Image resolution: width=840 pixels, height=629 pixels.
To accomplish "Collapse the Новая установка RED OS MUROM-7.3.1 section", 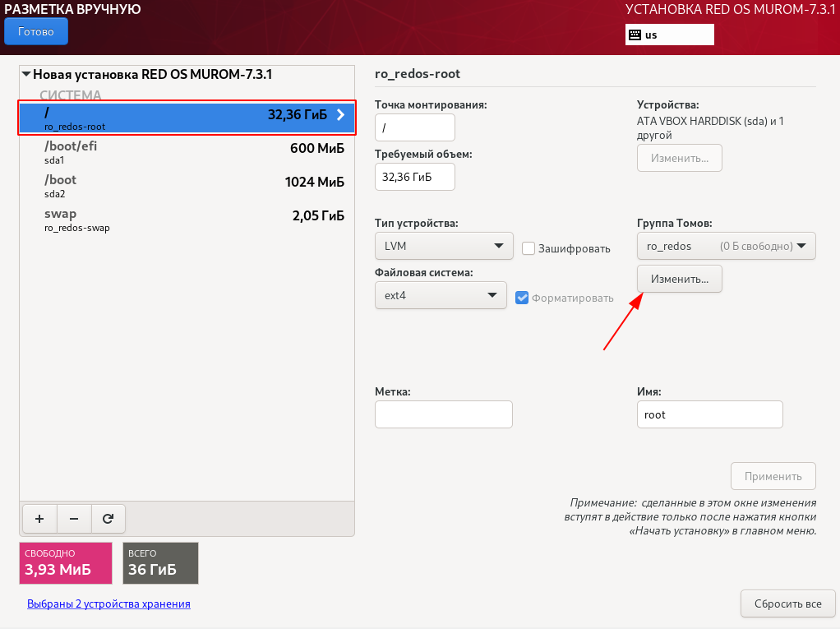I will [x=26, y=75].
